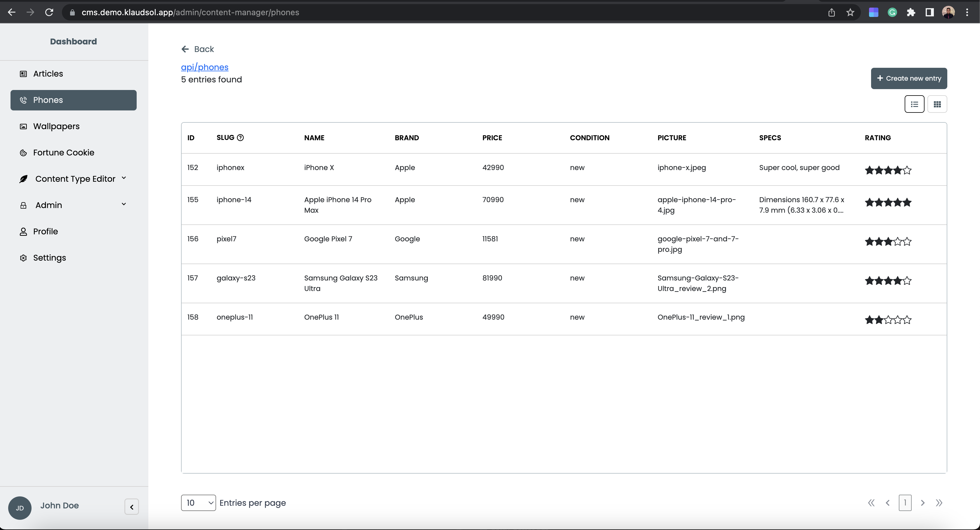Reload the page via browser refresh icon
This screenshot has width=980, height=530.
coord(49,12)
